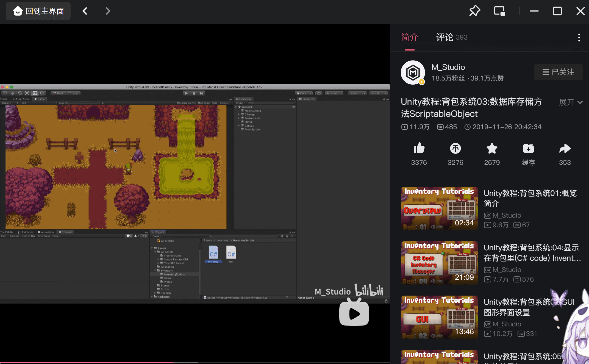Click the Bilibili TV play button overlay
589x364 pixels.
354,313
